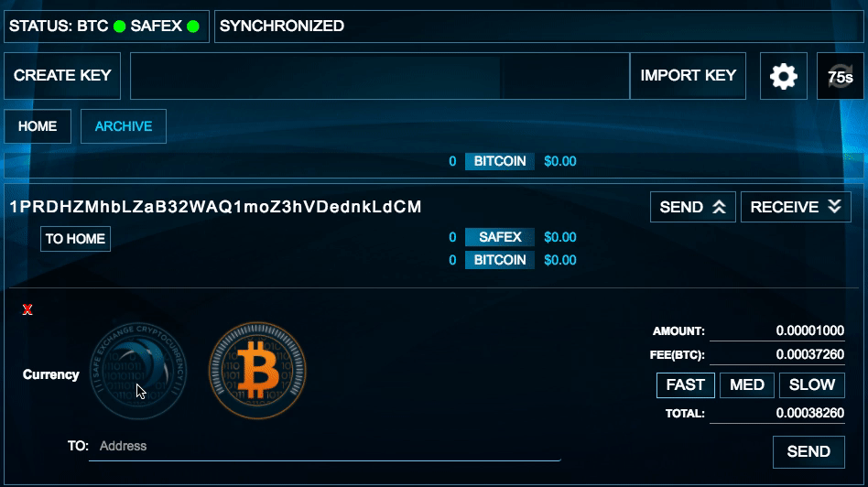Click the BTC green status indicator
This screenshot has width=868, height=487.
tap(120, 27)
